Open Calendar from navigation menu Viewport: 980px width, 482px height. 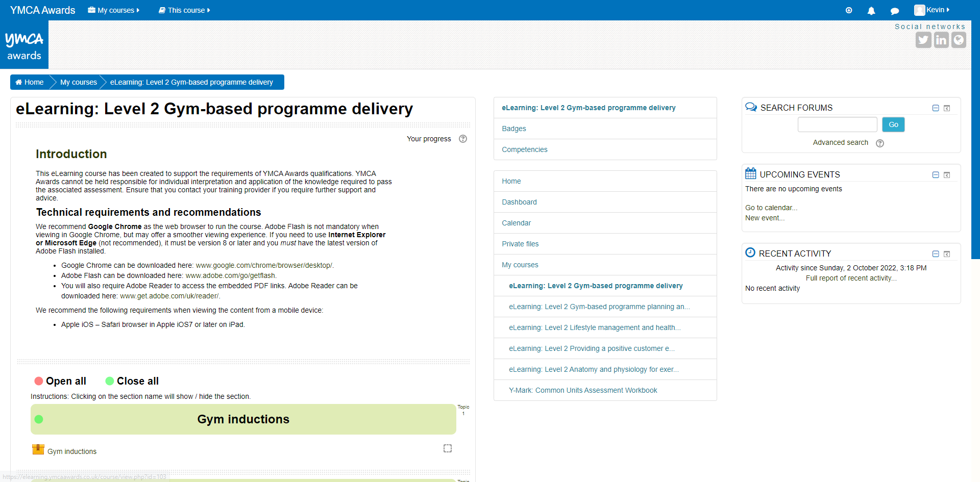pos(517,223)
